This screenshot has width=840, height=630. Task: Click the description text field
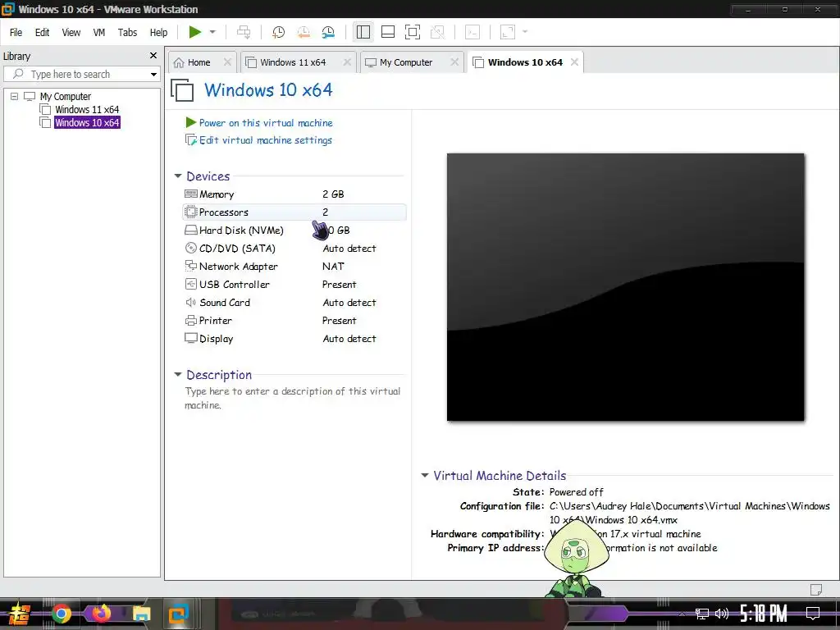coord(293,398)
